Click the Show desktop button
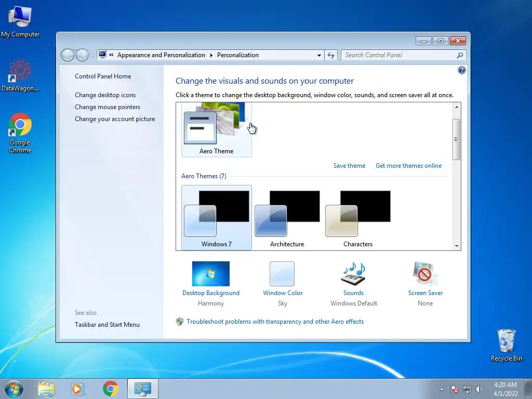This screenshot has width=532, height=399. [528, 389]
